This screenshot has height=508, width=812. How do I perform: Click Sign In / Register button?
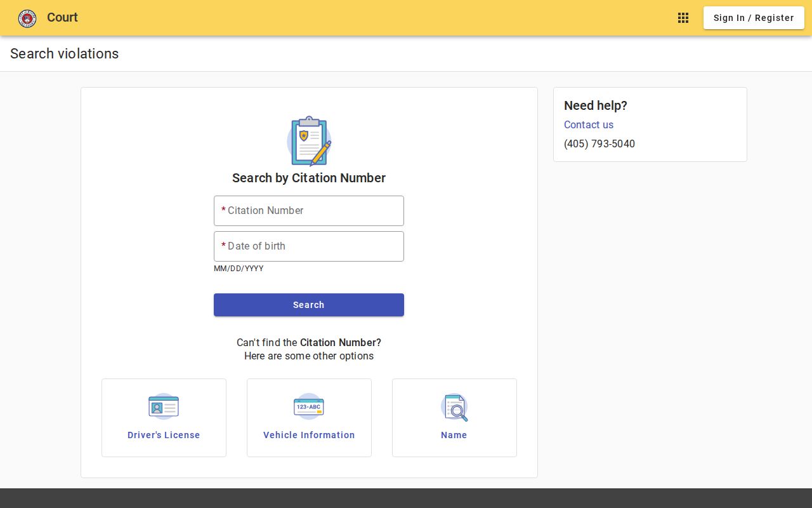click(x=754, y=18)
